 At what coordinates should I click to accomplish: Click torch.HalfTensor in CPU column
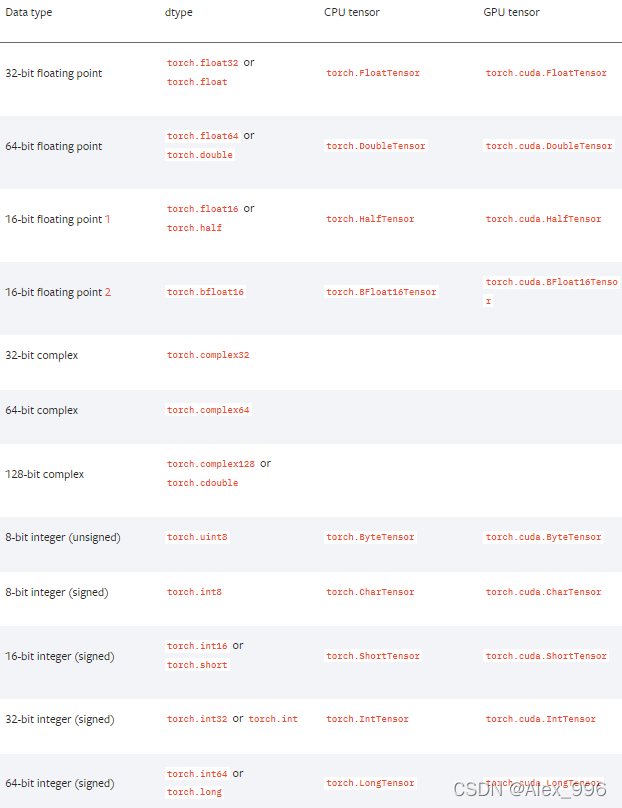pyautogui.click(x=370, y=220)
